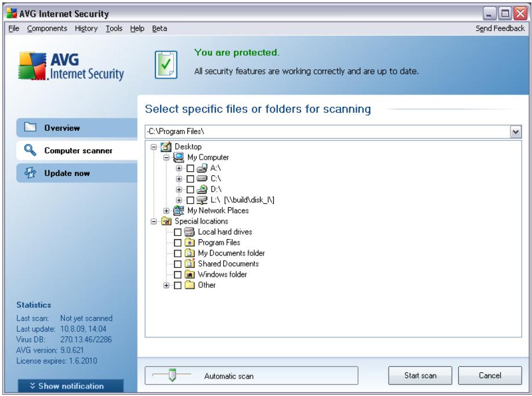Click the My Network Places icon
Screen dimensions: 532x396
[x=179, y=211]
